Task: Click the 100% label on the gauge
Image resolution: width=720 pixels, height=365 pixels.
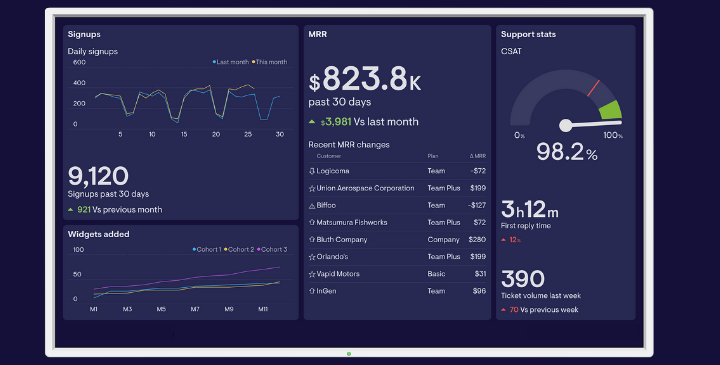Action: [x=613, y=135]
